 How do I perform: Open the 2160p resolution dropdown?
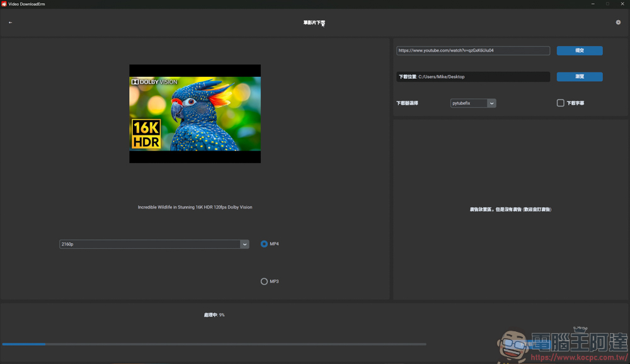[x=149, y=244]
